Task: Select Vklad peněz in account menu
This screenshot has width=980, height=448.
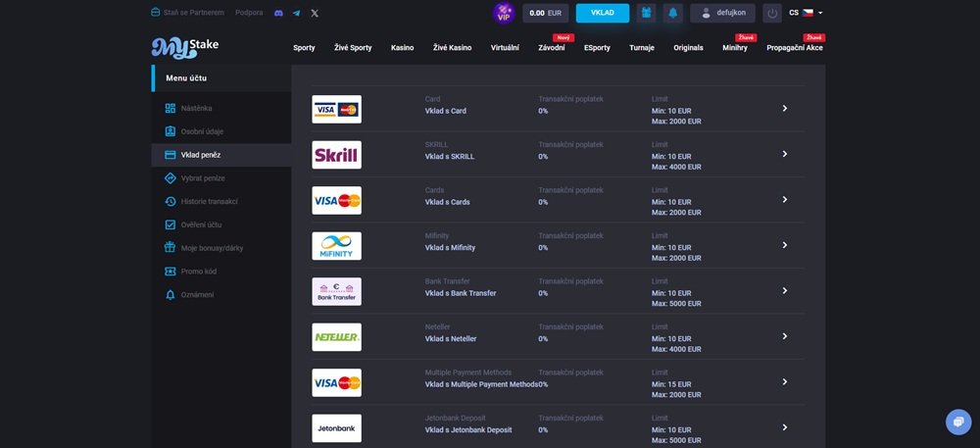Action: [221, 155]
